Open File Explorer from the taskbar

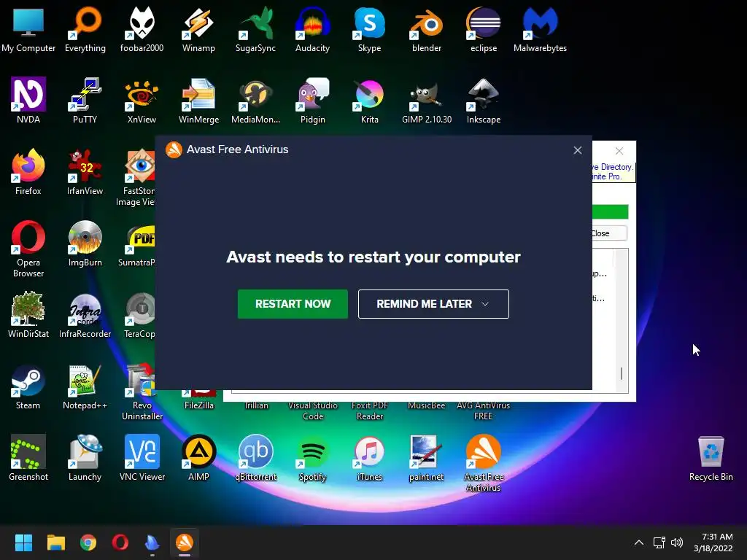pos(55,542)
